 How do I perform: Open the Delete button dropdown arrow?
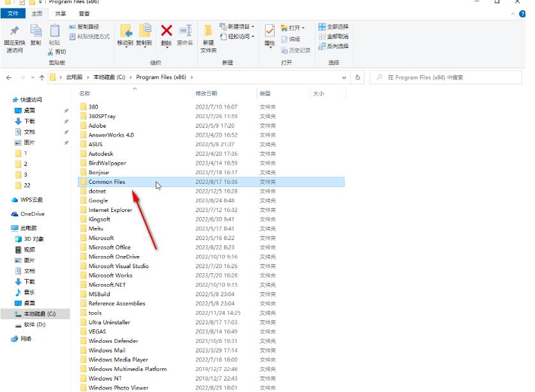click(x=167, y=48)
